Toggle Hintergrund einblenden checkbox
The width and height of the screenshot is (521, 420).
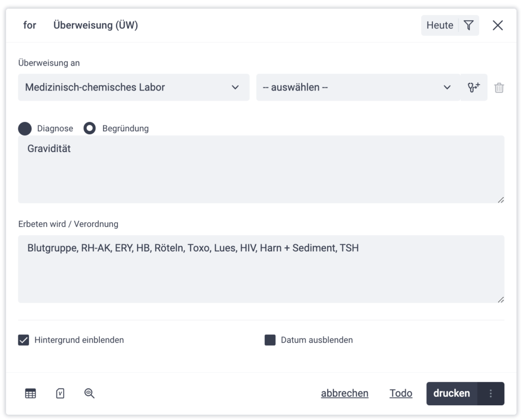pyautogui.click(x=23, y=340)
